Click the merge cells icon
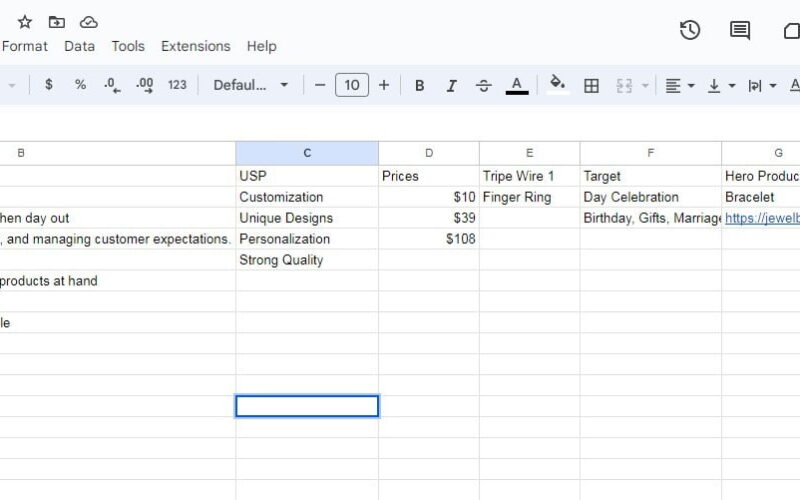This screenshot has height=500, width=800. coord(624,85)
